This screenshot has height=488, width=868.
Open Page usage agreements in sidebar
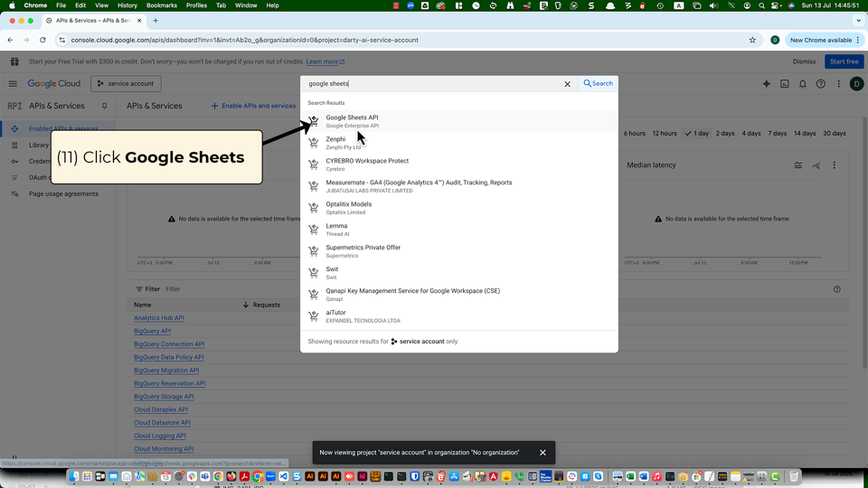(63, 193)
